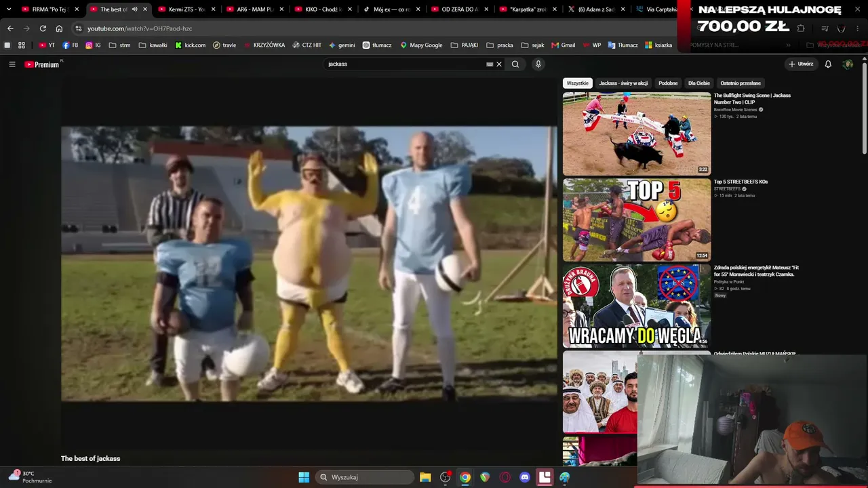Image resolution: width=868 pixels, height=488 pixels.
Task: Go to YouTube Premium home logo
Action: (42, 64)
